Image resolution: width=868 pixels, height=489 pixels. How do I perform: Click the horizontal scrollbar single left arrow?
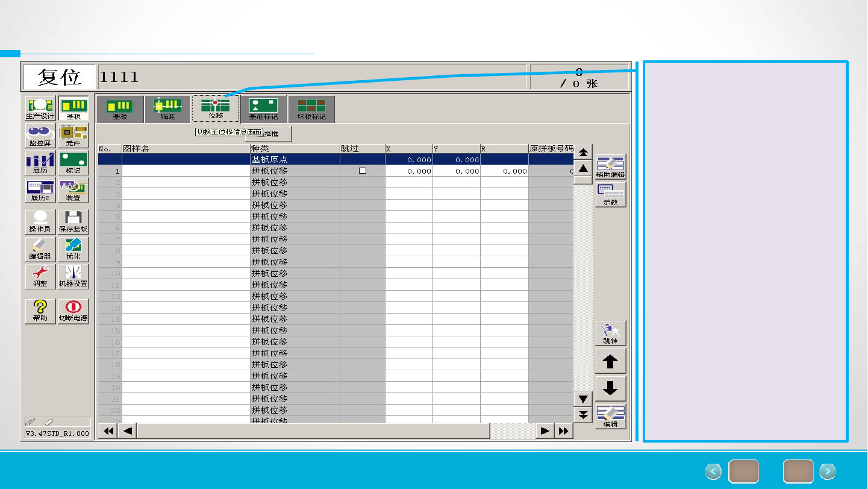click(x=128, y=431)
